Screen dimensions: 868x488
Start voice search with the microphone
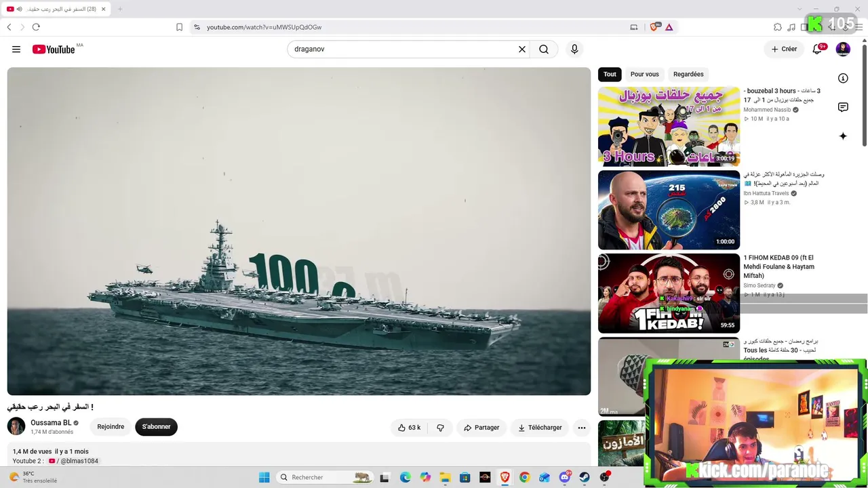(x=574, y=49)
